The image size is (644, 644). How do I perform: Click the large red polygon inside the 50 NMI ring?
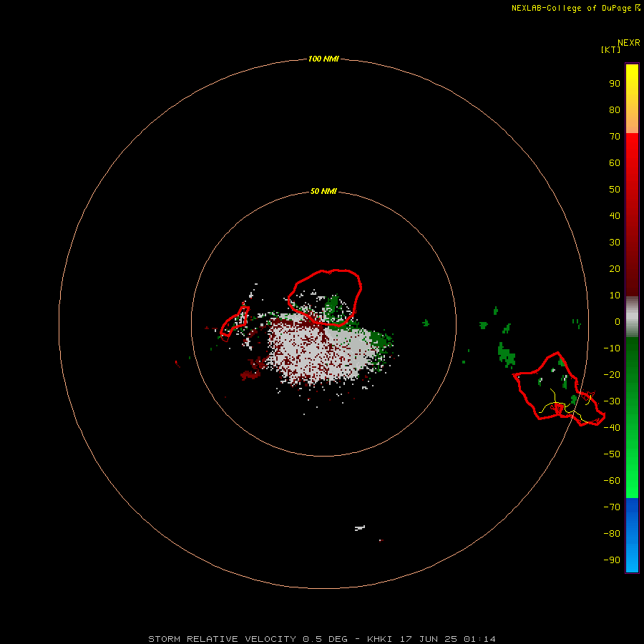[324, 298]
